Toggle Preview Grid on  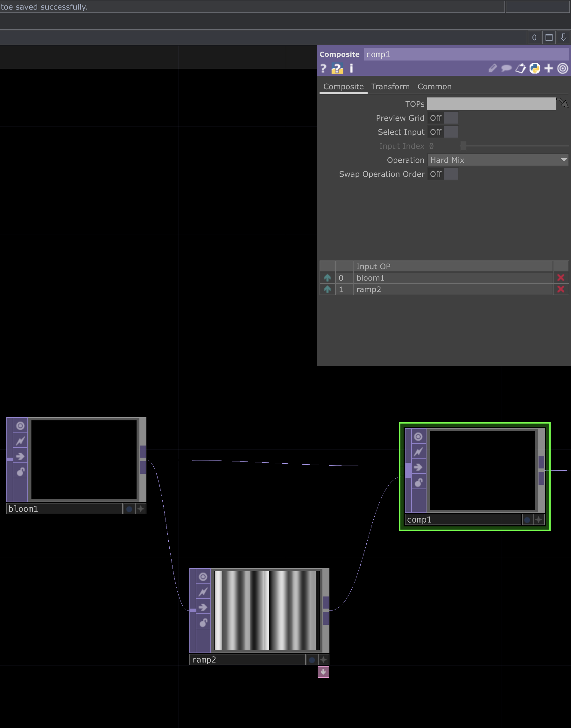pyautogui.click(x=443, y=118)
